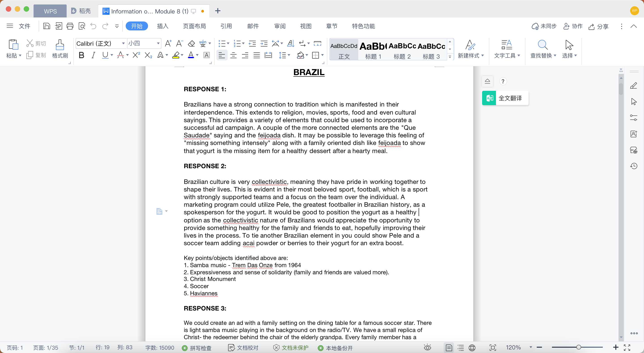
Task: Open the history clock icon in right sidebar
Action: tap(633, 166)
